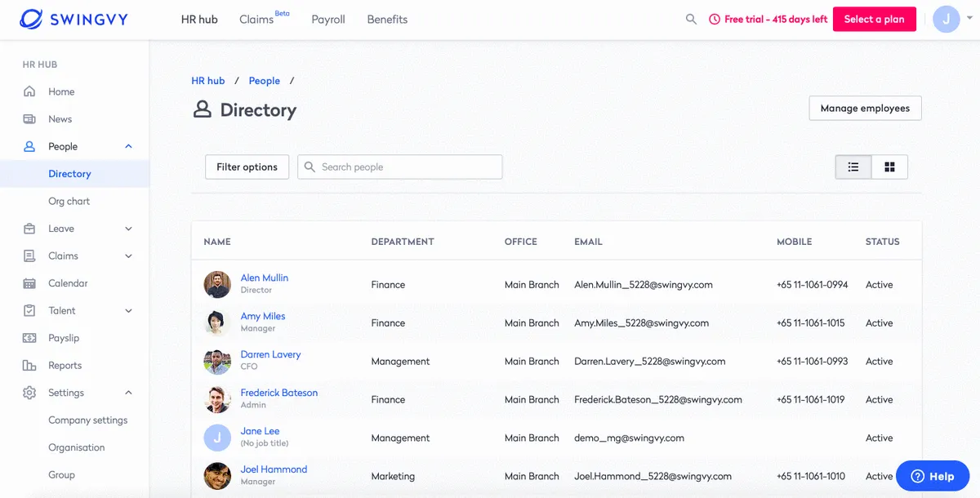Open the Calendar sidebar icon
The height and width of the screenshot is (498, 980).
click(x=29, y=283)
